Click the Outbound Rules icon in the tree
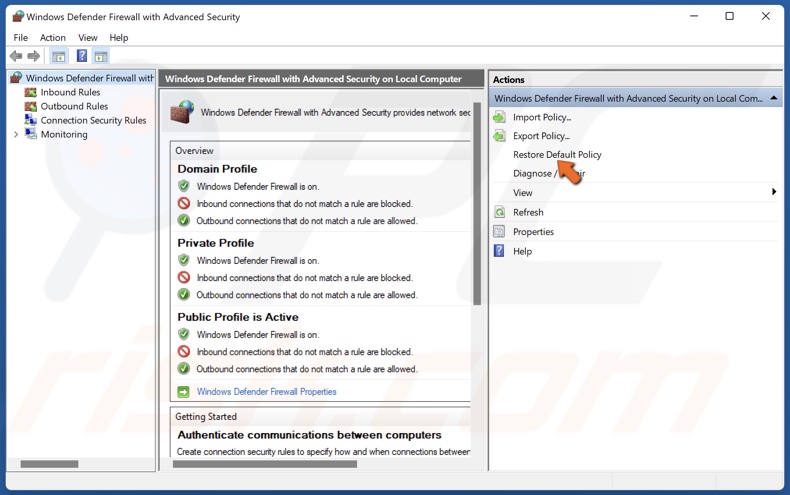790x495 pixels. pos(31,106)
